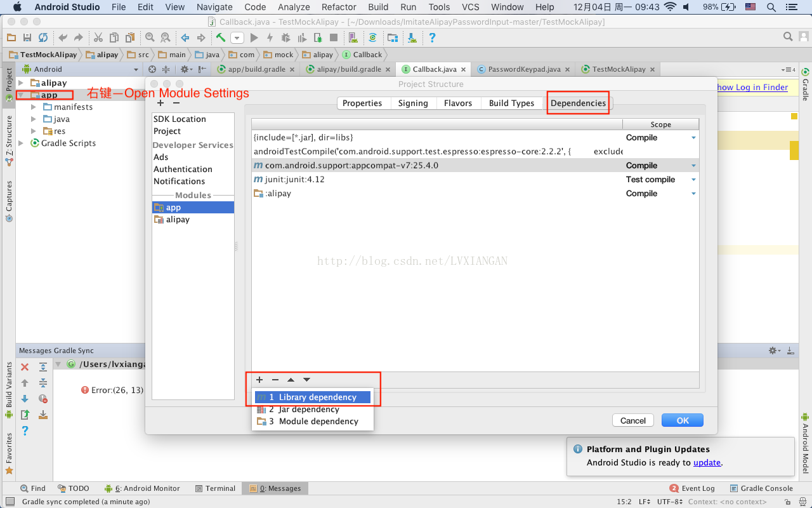Click the gear icon in Project panel header
The height and width of the screenshot is (508, 812).
coord(185,69)
